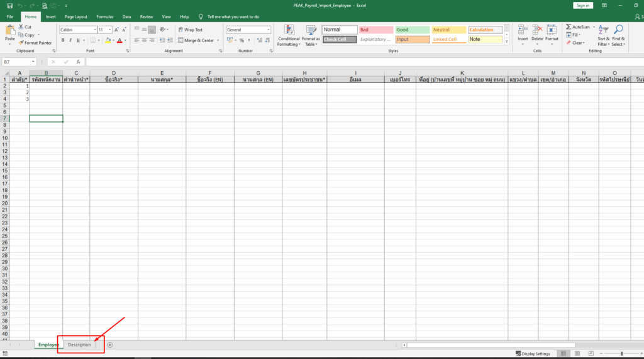
Task: Increase font size with the larger A icon
Action: [x=116, y=30]
